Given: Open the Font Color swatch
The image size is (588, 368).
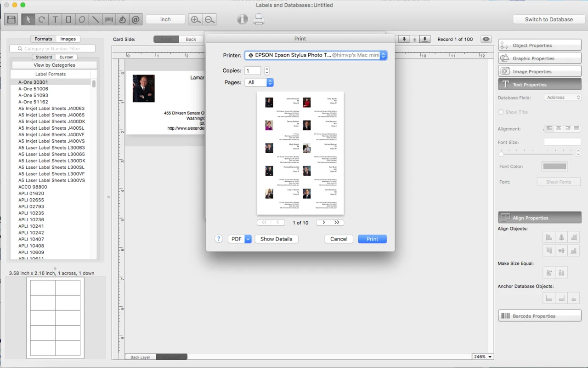Looking at the screenshot, I should tap(554, 166).
